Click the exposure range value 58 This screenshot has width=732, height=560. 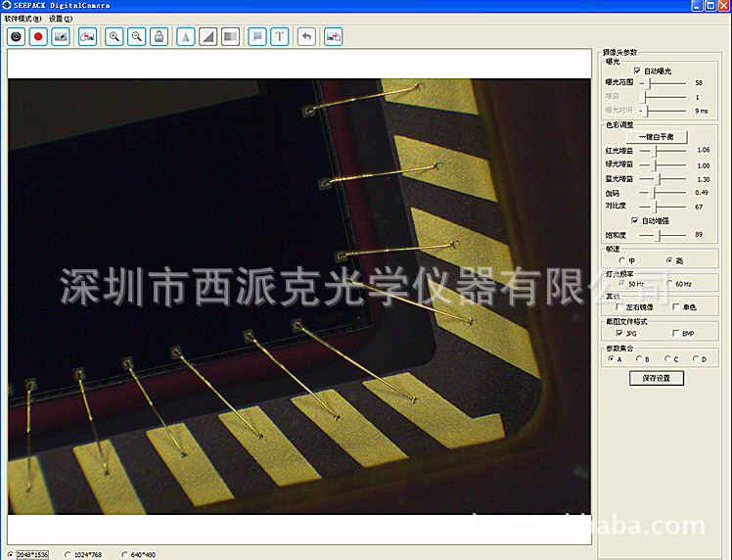click(699, 82)
